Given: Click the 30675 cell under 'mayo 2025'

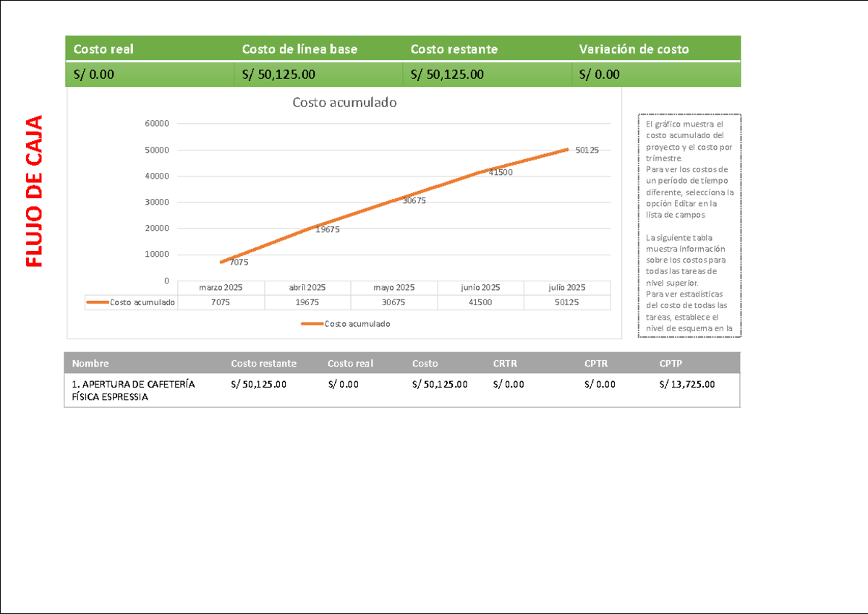Looking at the screenshot, I should tap(394, 302).
